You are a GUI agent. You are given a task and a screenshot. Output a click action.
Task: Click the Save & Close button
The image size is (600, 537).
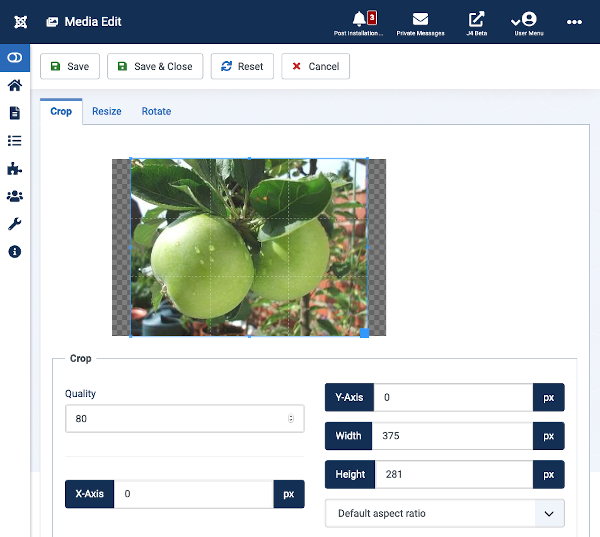155,67
